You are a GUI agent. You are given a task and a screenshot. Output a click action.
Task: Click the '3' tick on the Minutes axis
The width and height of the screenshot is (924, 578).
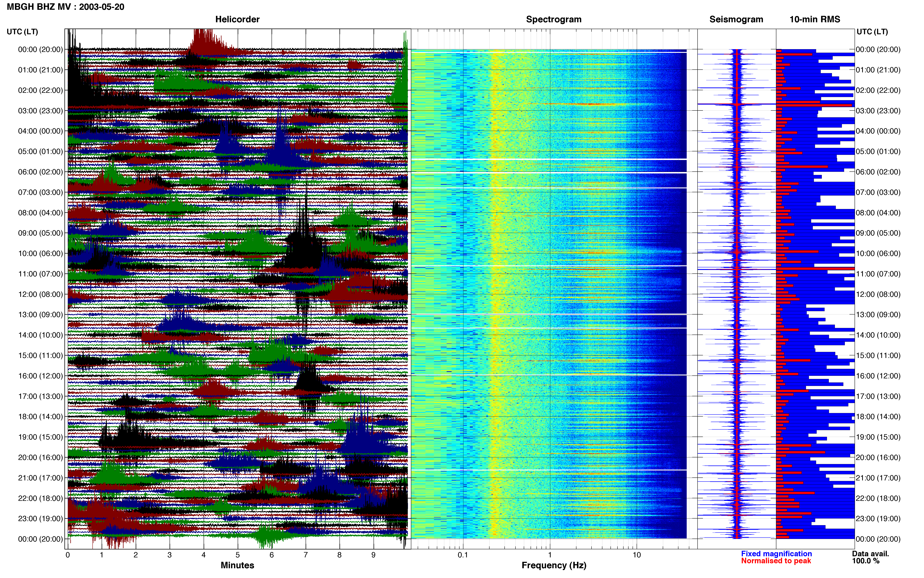click(x=170, y=555)
